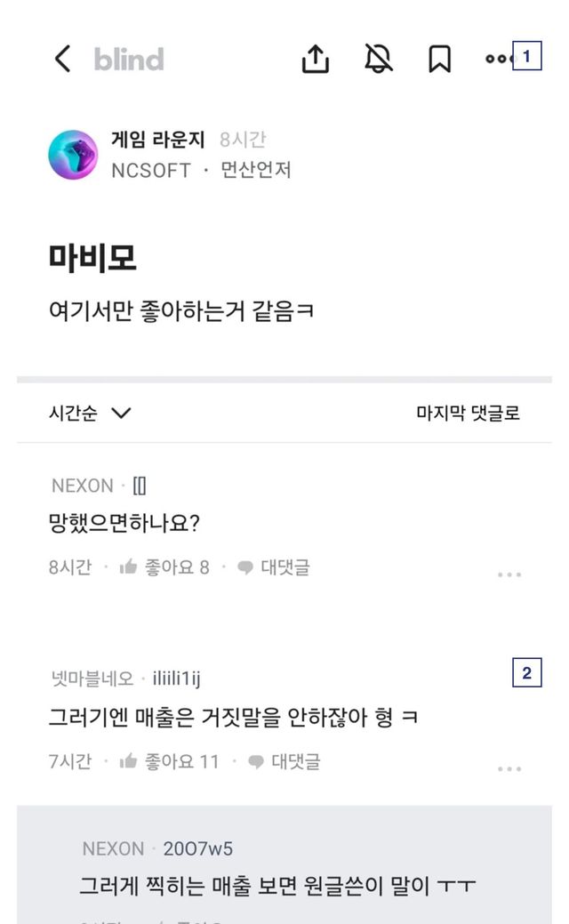The image size is (569, 924).
Task: Open the iliili1ij commenter profile
Action: 177,679
